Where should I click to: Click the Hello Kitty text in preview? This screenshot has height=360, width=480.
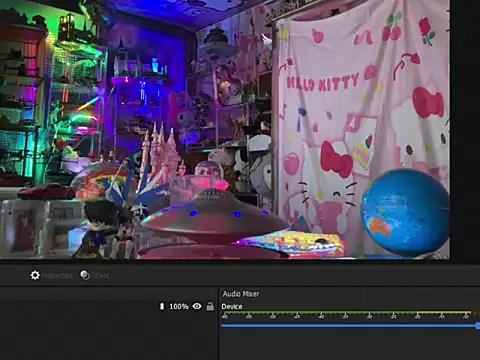(x=323, y=83)
